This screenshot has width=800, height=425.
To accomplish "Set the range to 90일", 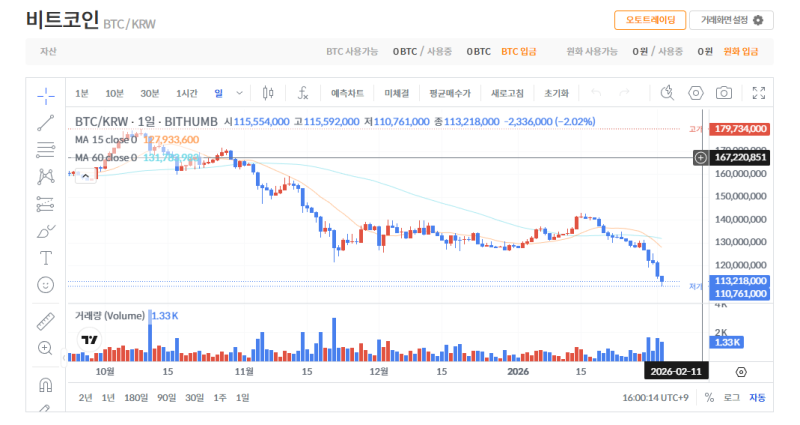I will [x=166, y=397].
